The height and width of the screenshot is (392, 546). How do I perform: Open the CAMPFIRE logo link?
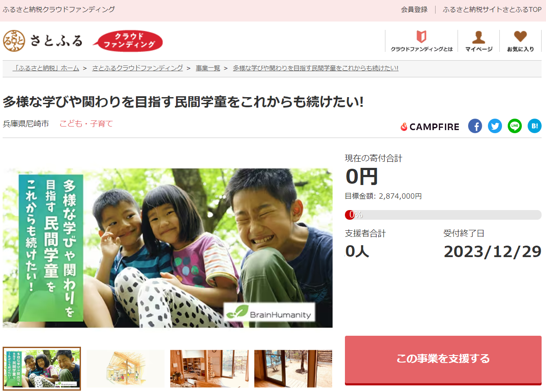(430, 127)
